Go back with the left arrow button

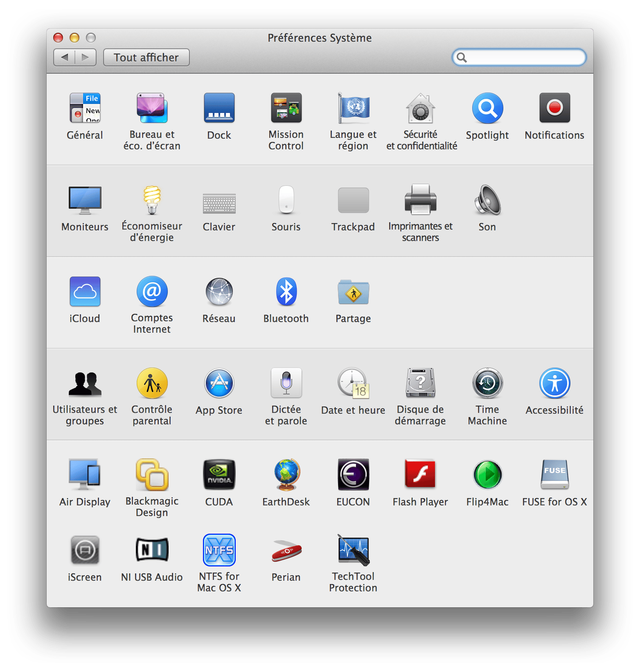tap(64, 57)
